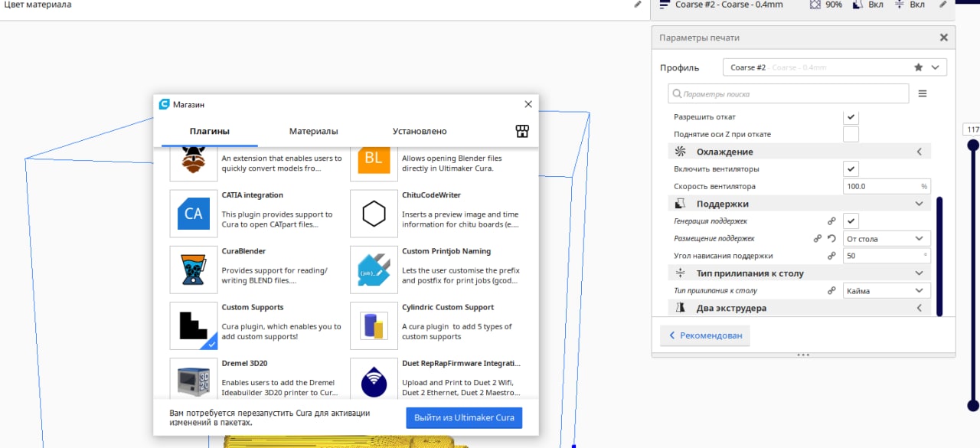Click the Custom Supports black stairs thumbnail

click(193, 325)
